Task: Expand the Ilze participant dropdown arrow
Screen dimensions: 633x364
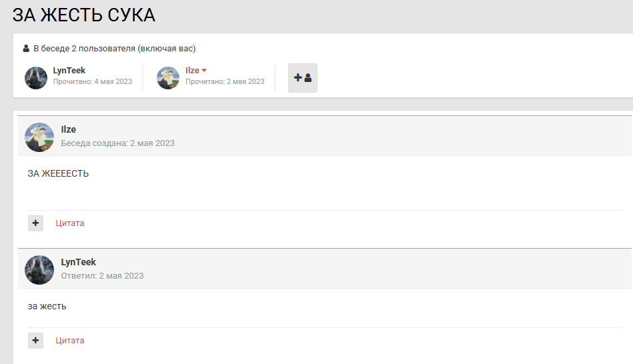Action: point(205,71)
